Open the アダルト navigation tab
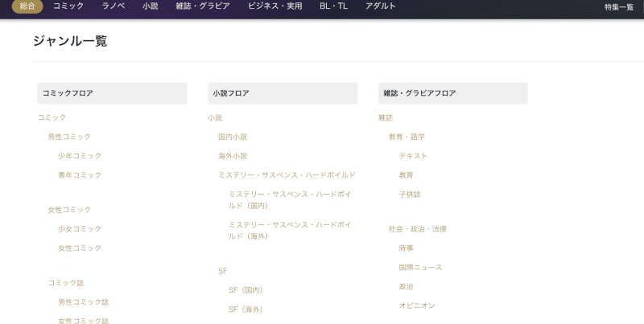 point(380,6)
